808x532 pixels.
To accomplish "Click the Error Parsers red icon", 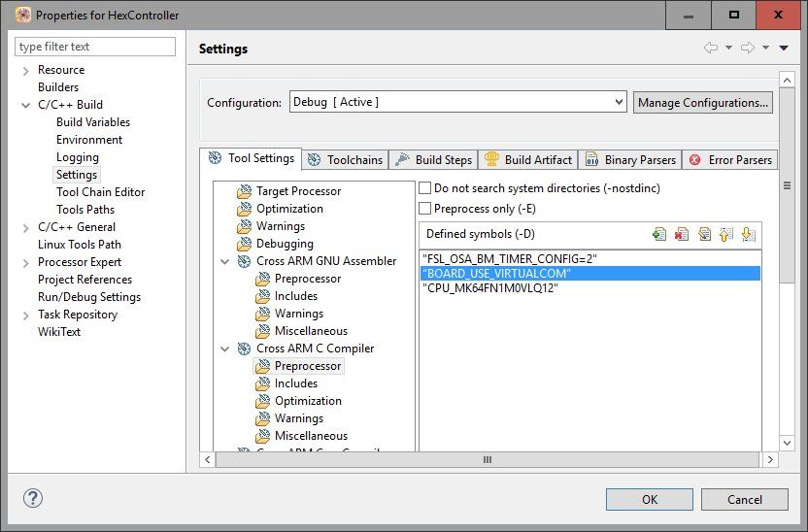I will click(695, 160).
